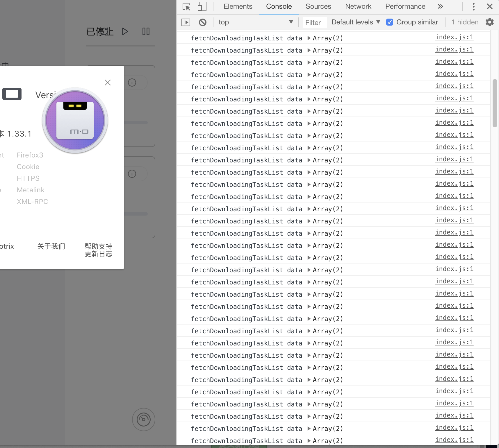Viewport: 499px width, 448px height.
Task: Clear console with the ban icon
Action: click(x=203, y=22)
